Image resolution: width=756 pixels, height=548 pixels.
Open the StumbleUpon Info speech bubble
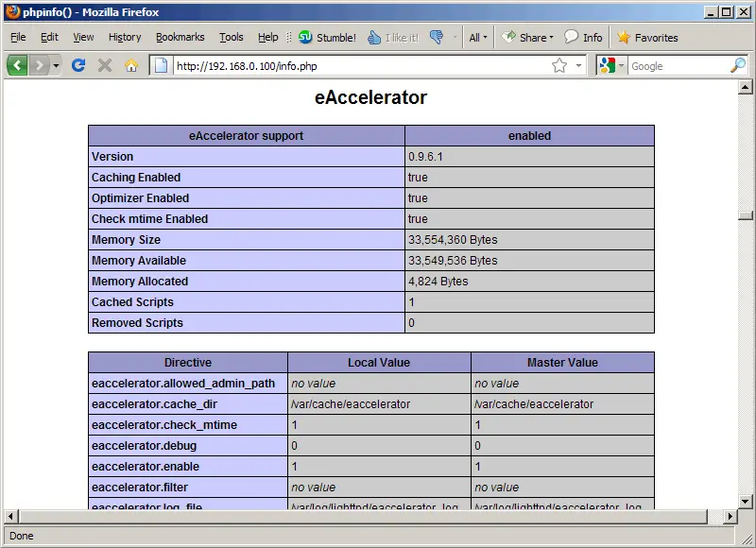point(583,38)
